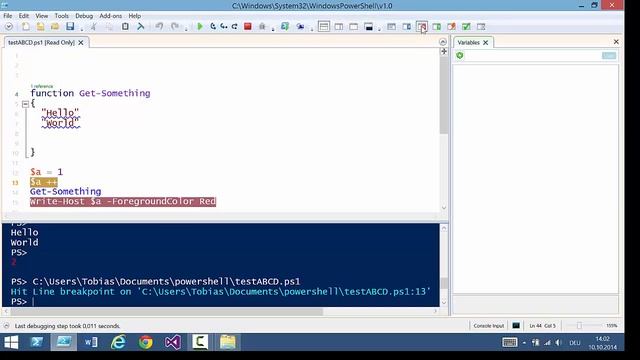The image size is (640, 360).
Task: Close the testABCD.ps1 tab
Action: [x=81, y=42]
